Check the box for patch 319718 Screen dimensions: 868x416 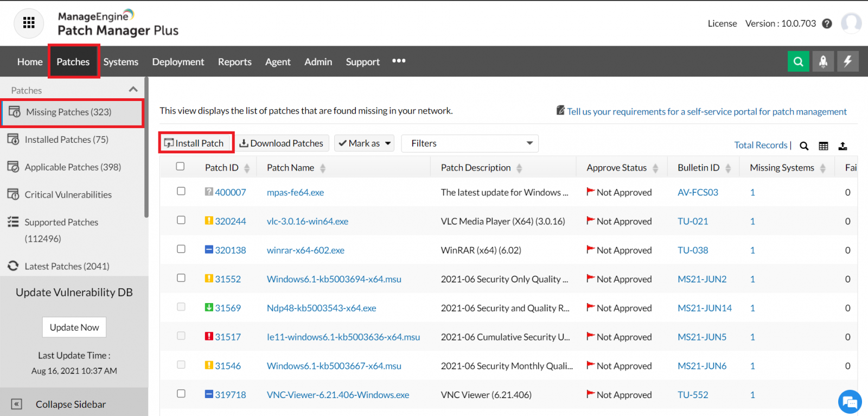click(x=181, y=393)
